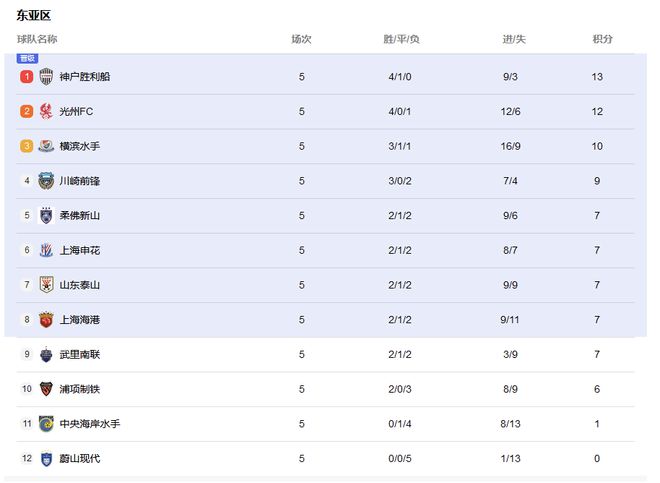
Task: Select team name 中央海岸水手
Action: (90, 424)
